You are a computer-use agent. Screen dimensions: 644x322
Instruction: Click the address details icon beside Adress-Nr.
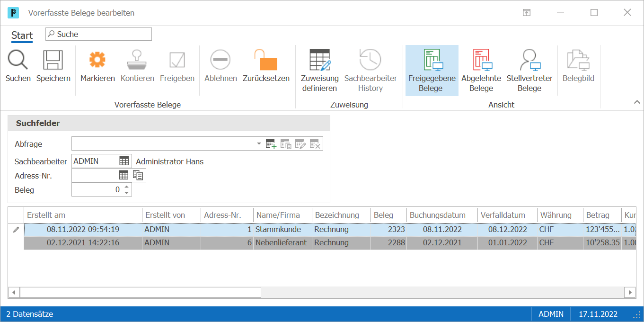(138, 175)
